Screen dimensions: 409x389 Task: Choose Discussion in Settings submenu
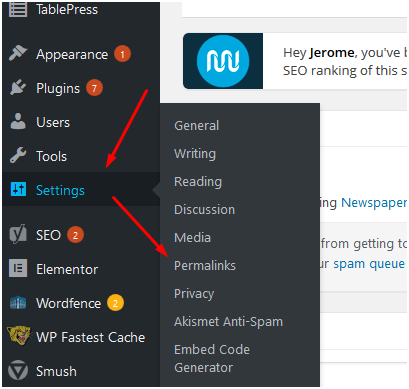coord(204,210)
